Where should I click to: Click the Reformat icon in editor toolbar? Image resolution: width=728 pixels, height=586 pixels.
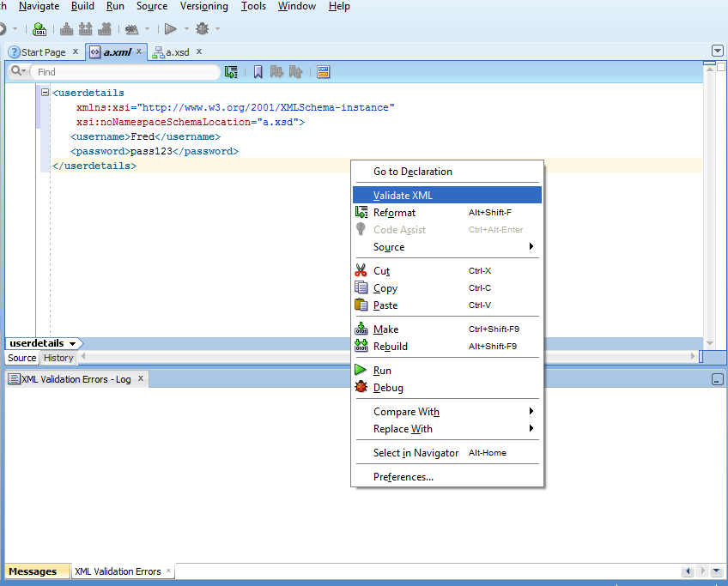click(231, 72)
